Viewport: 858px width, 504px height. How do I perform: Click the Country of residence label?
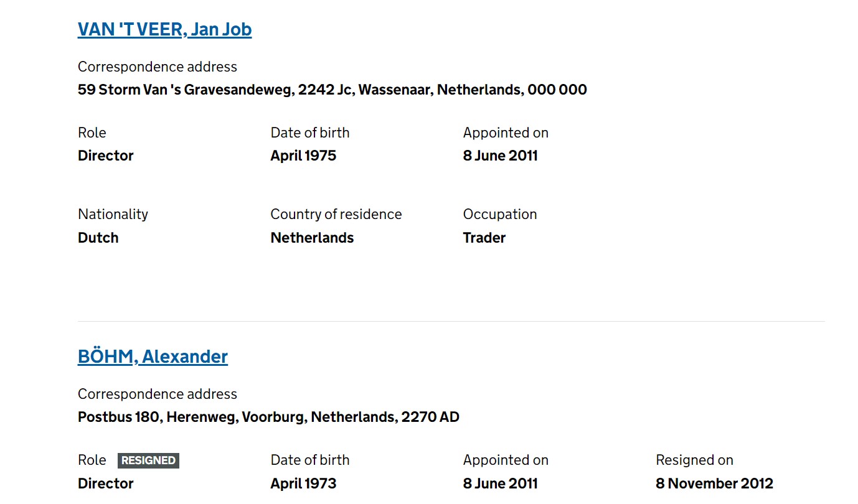click(336, 214)
